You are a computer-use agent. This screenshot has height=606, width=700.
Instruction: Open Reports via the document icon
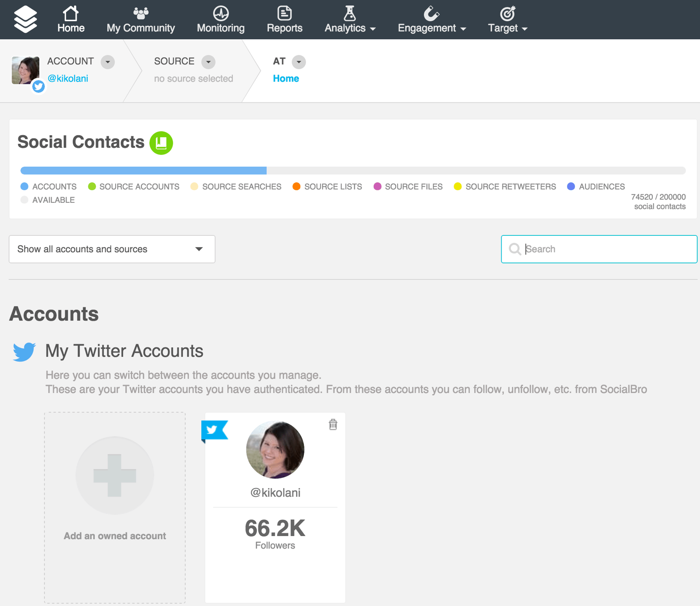tap(284, 13)
